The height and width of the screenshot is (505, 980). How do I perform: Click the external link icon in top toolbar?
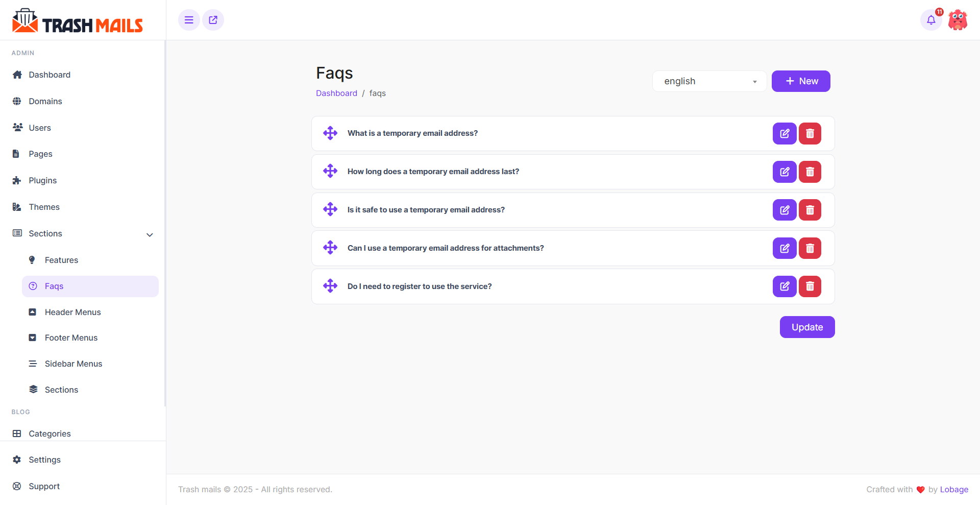point(213,20)
